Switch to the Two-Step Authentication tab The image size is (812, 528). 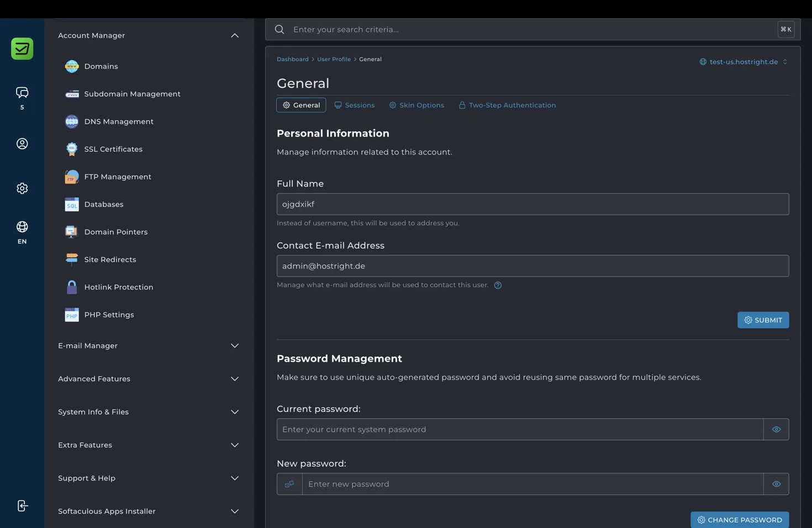[507, 105]
